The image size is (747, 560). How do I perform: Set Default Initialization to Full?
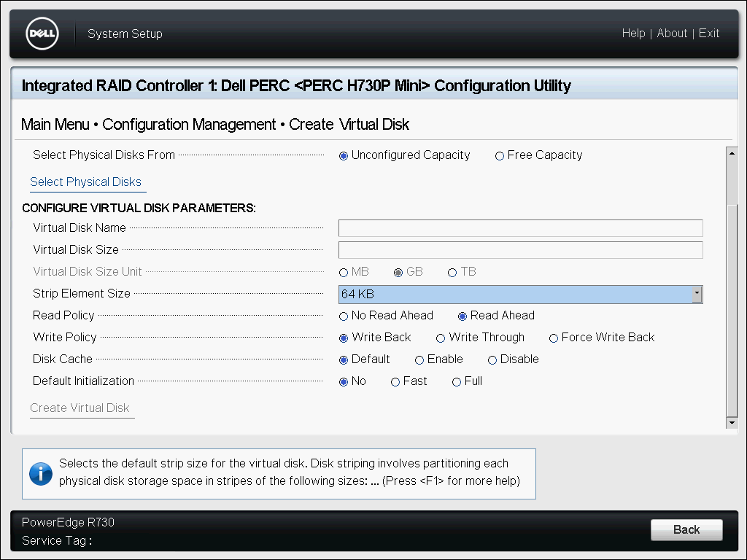pos(457,382)
